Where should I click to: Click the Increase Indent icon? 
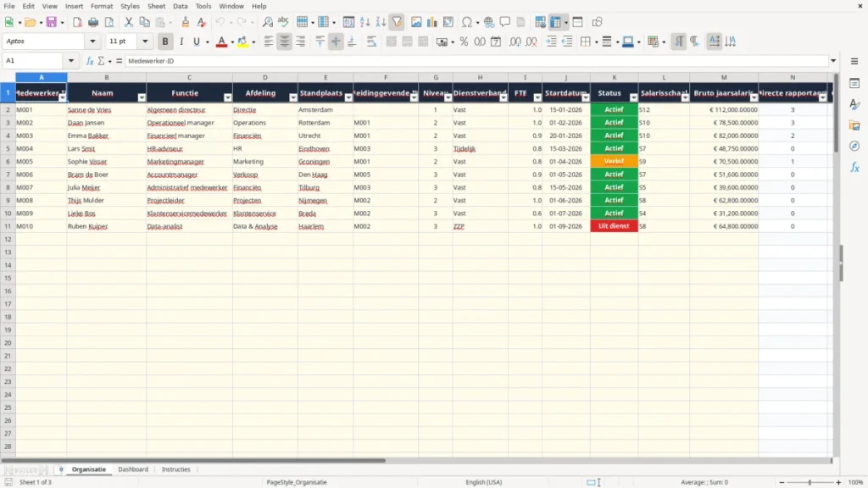point(551,42)
